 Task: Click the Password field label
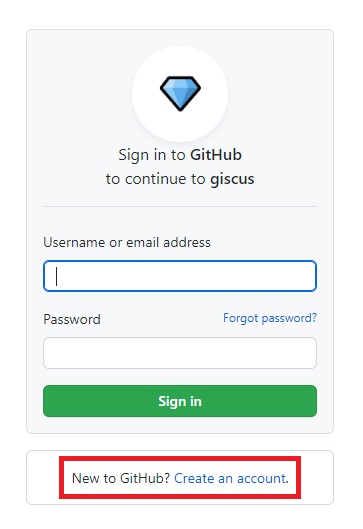pos(72,319)
